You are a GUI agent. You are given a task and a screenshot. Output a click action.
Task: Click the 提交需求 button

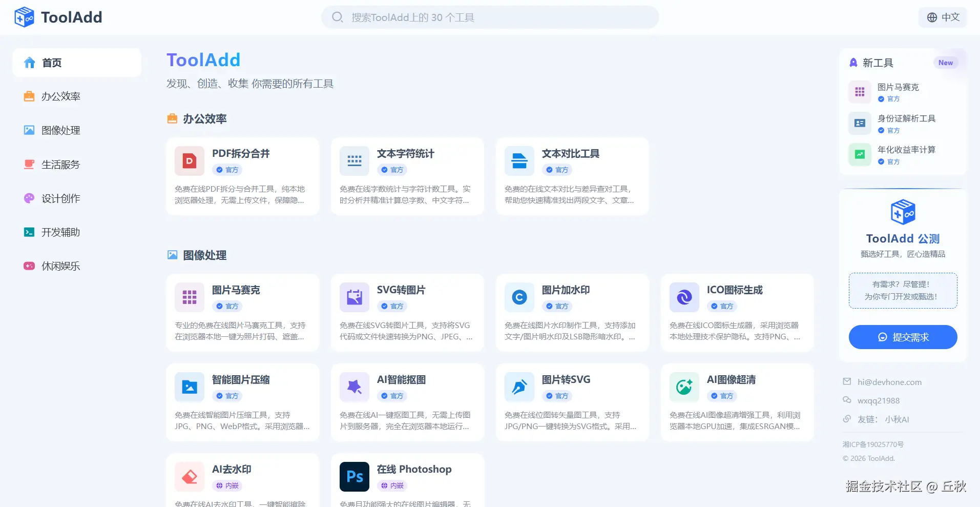(x=903, y=337)
